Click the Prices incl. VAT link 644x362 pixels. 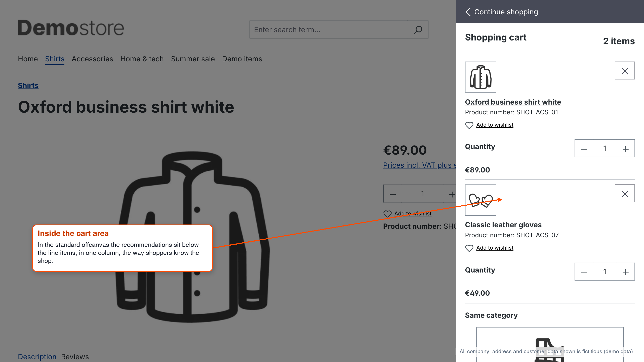420,165
